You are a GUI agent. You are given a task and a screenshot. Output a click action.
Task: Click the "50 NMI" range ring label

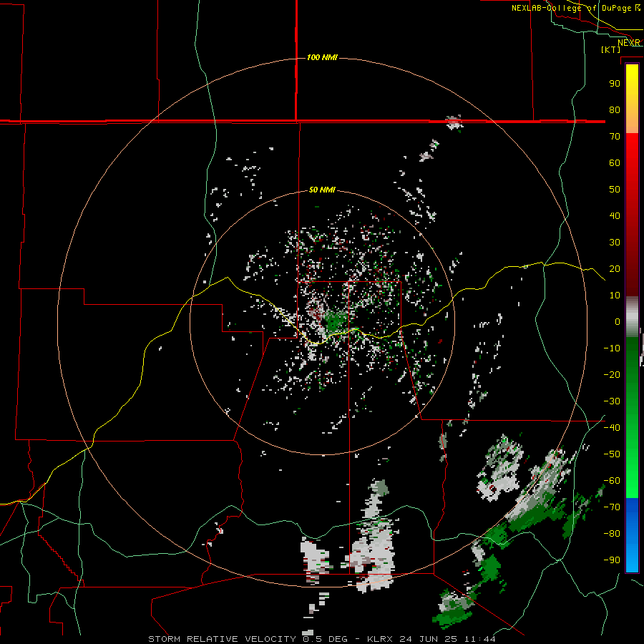pyautogui.click(x=322, y=190)
